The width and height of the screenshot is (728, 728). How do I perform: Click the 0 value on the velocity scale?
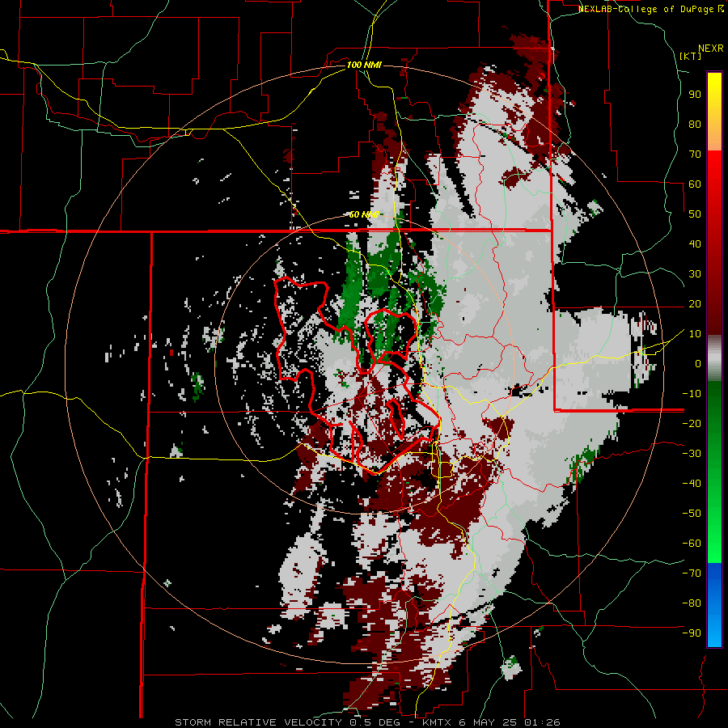pos(698,363)
